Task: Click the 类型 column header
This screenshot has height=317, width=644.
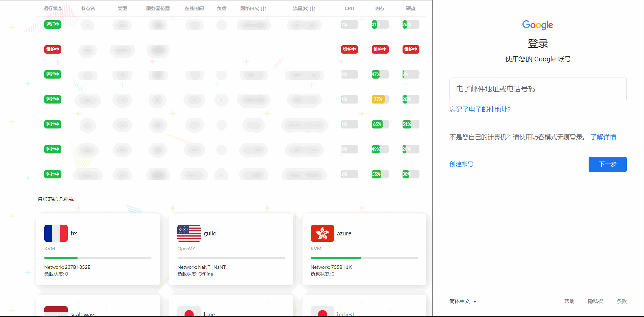Action: (x=122, y=8)
